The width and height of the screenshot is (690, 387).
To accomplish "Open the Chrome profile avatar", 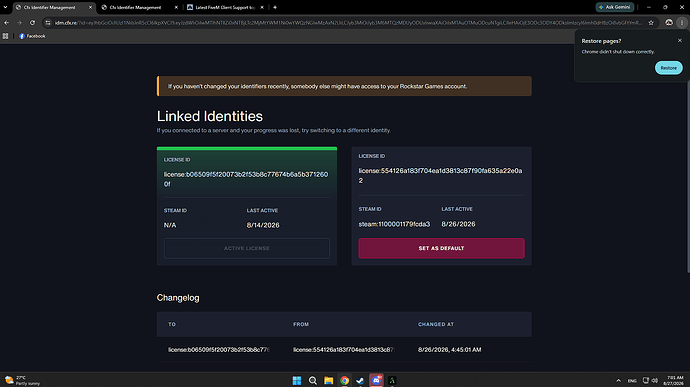I will coord(669,22).
